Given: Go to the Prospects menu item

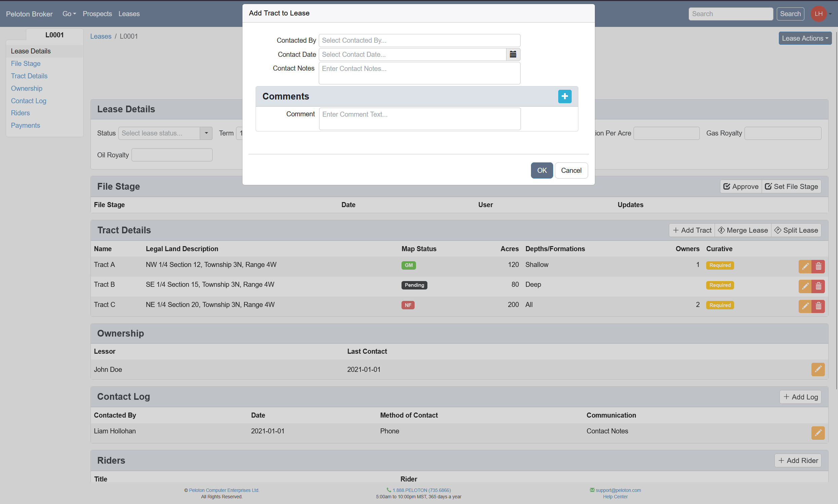Looking at the screenshot, I should click(x=97, y=14).
